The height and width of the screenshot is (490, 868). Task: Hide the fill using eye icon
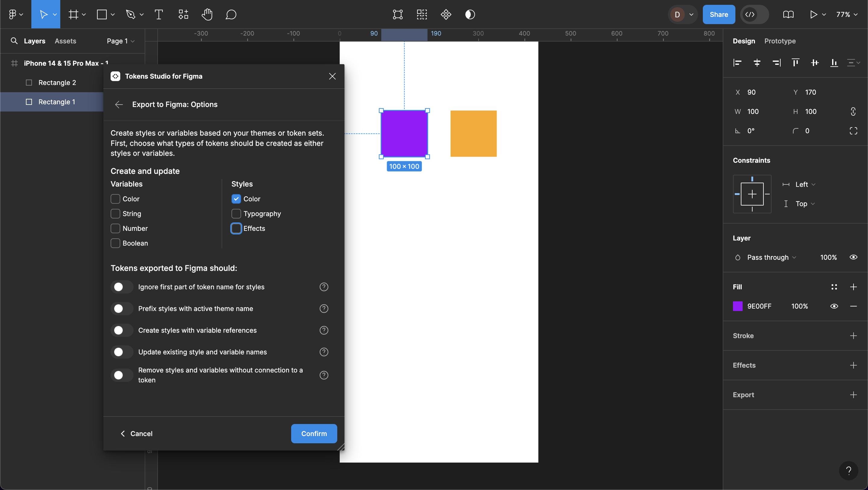click(834, 306)
